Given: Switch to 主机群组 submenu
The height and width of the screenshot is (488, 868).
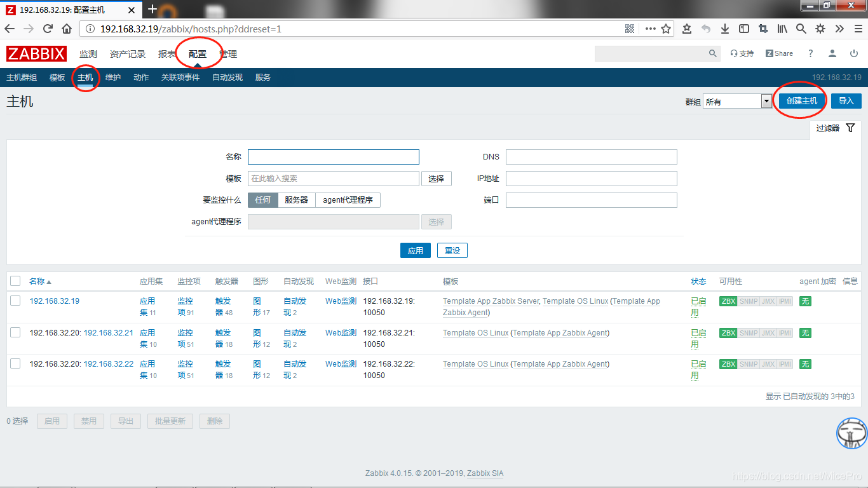Looking at the screenshot, I should (x=22, y=78).
